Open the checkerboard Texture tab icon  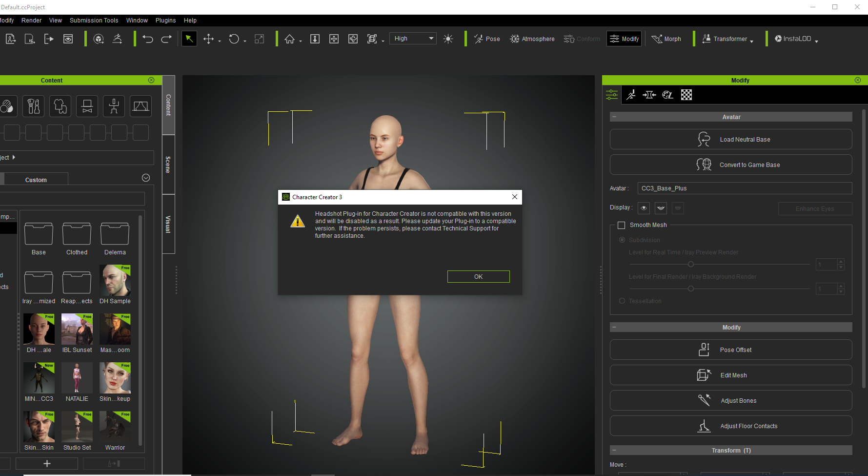686,95
